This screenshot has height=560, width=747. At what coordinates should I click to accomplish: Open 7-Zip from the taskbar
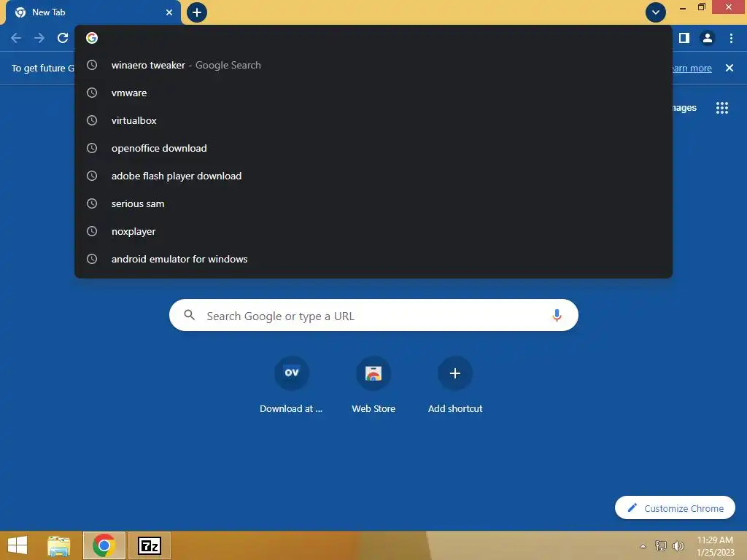tap(149, 545)
